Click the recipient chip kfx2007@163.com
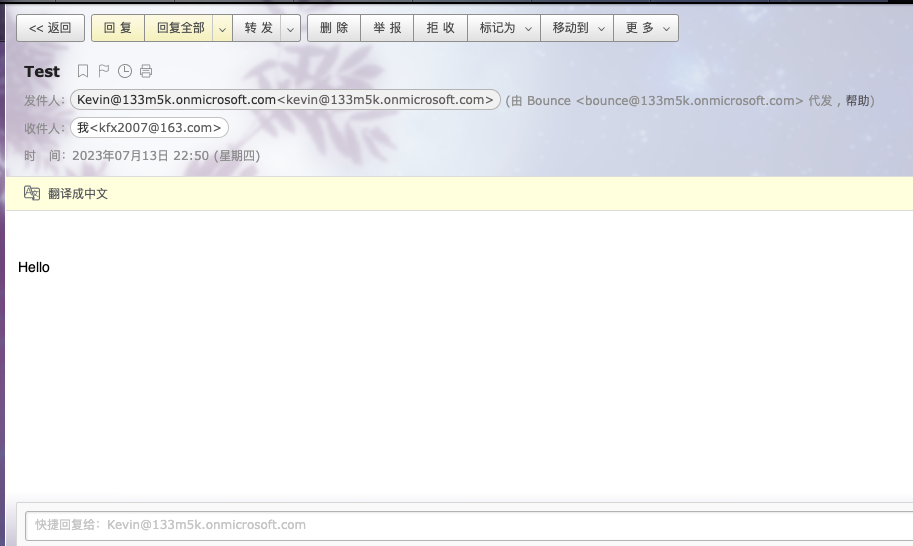Viewport: 913px width, 546px height. tap(149, 127)
